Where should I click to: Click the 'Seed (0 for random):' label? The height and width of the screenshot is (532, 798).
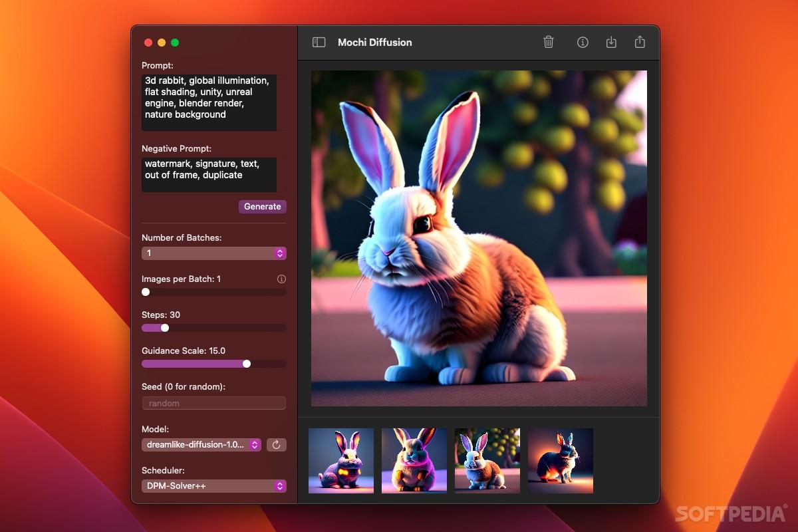[x=184, y=386]
